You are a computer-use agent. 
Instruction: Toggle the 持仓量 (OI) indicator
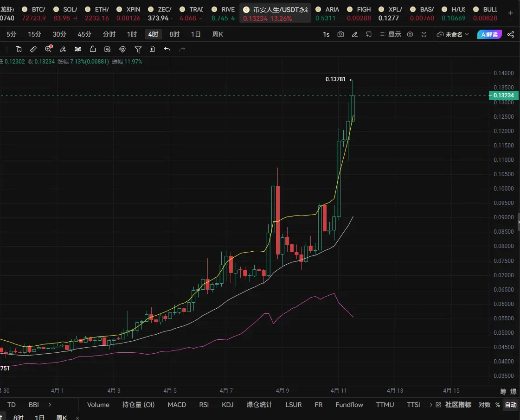pos(138,404)
